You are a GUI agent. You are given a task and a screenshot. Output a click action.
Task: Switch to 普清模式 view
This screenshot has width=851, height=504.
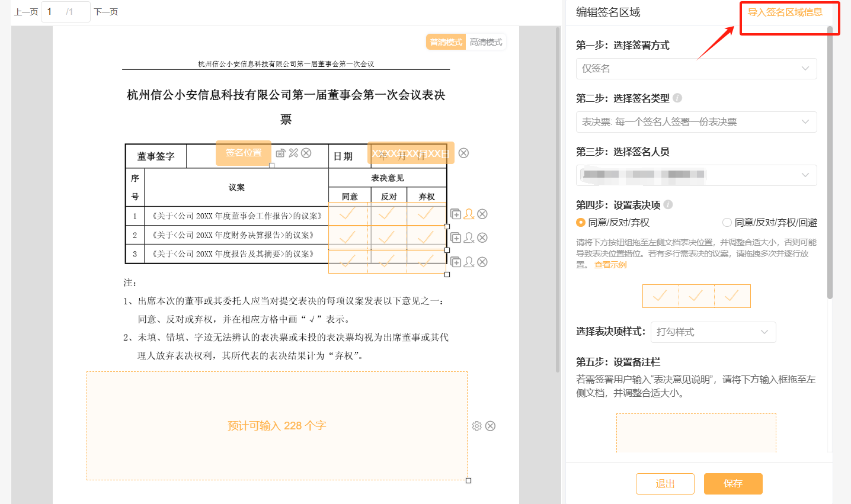pyautogui.click(x=446, y=42)
